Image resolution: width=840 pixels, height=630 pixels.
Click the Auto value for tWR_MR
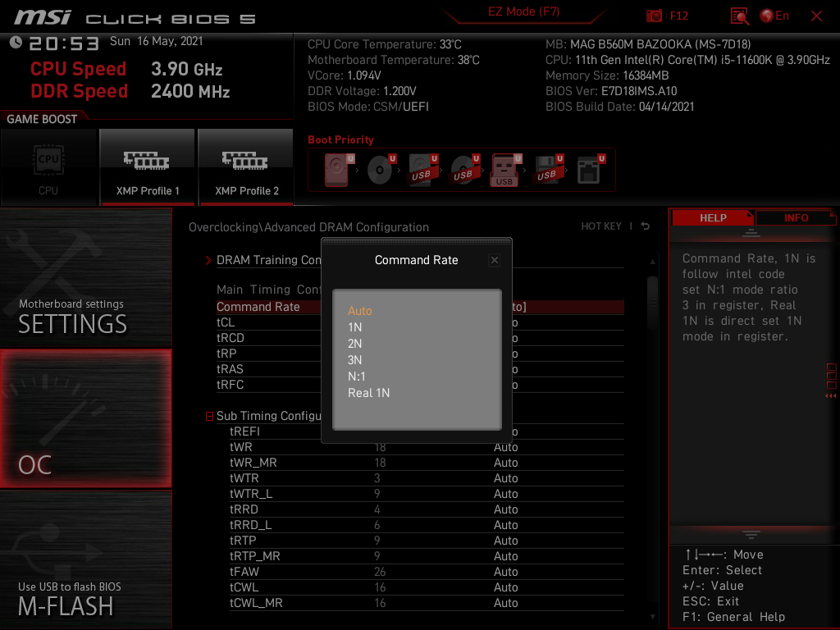[x=505, y=463]
